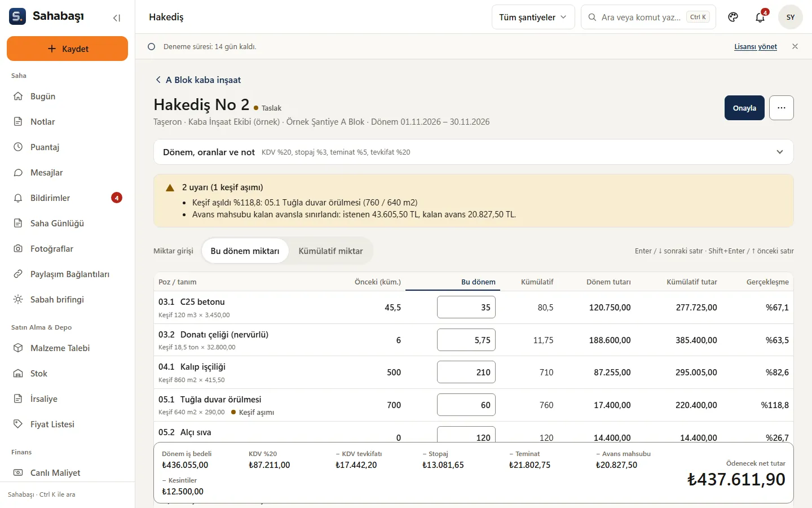Open the theme palette icon
The height and width of the screenshot is (508, 812).
tap(733, 17)
